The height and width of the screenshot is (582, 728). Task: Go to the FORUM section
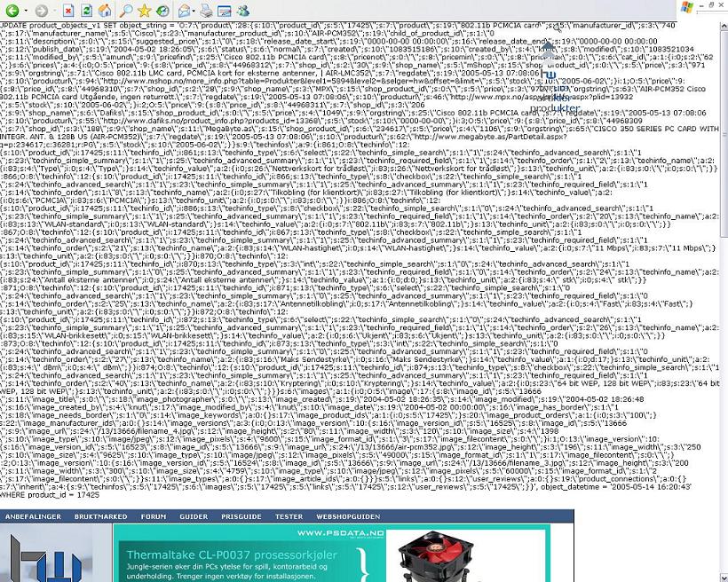click(154, 516)
